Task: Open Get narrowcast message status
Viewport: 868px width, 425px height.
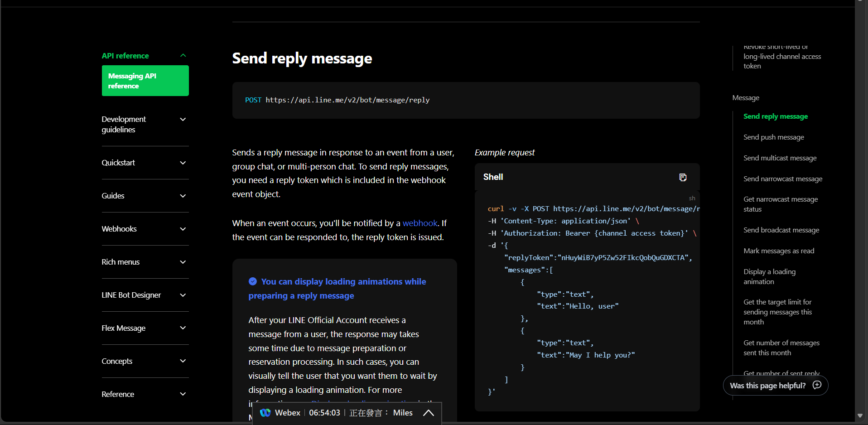Action: 781,204
